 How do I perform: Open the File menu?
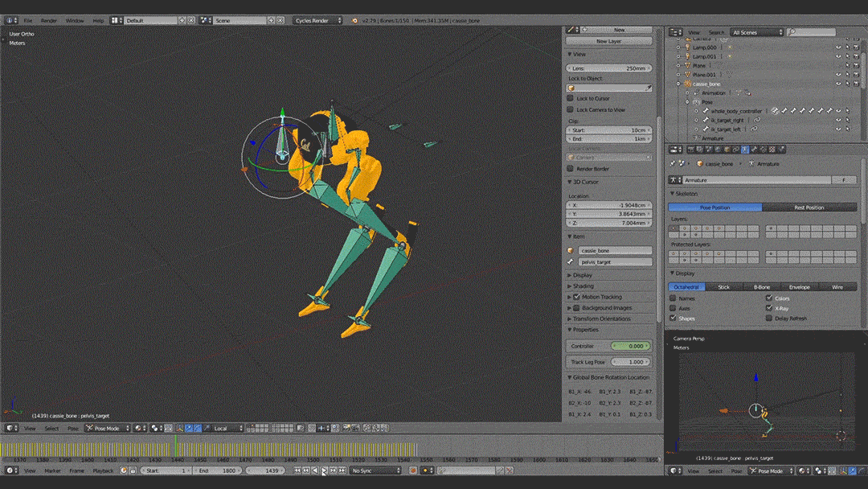coord(28,20)
